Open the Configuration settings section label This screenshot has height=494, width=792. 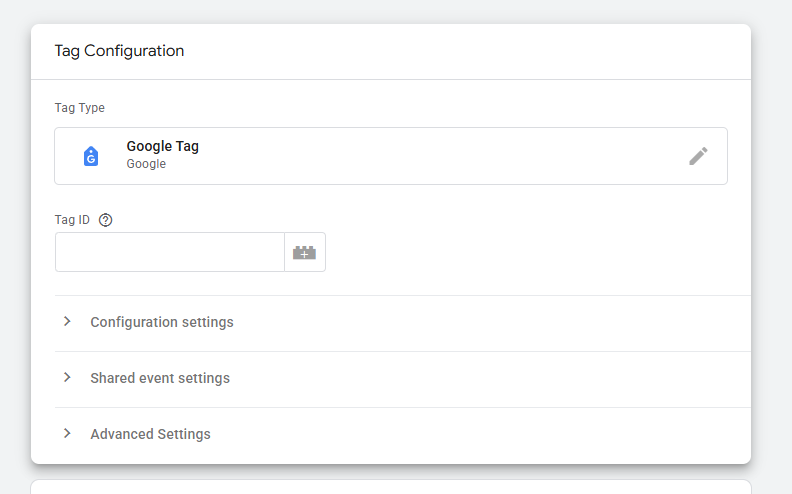162,322
